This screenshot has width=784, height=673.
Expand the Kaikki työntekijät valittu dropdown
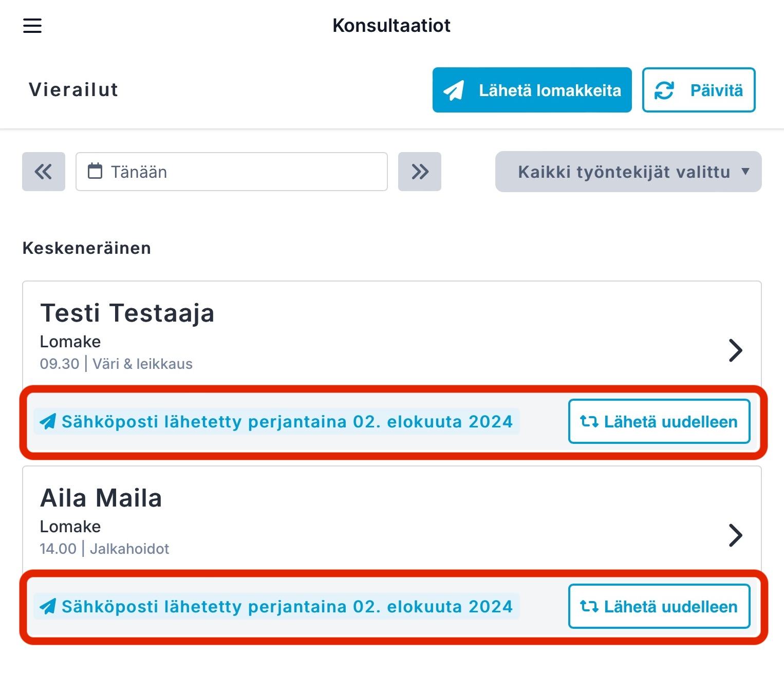[628, 172]
